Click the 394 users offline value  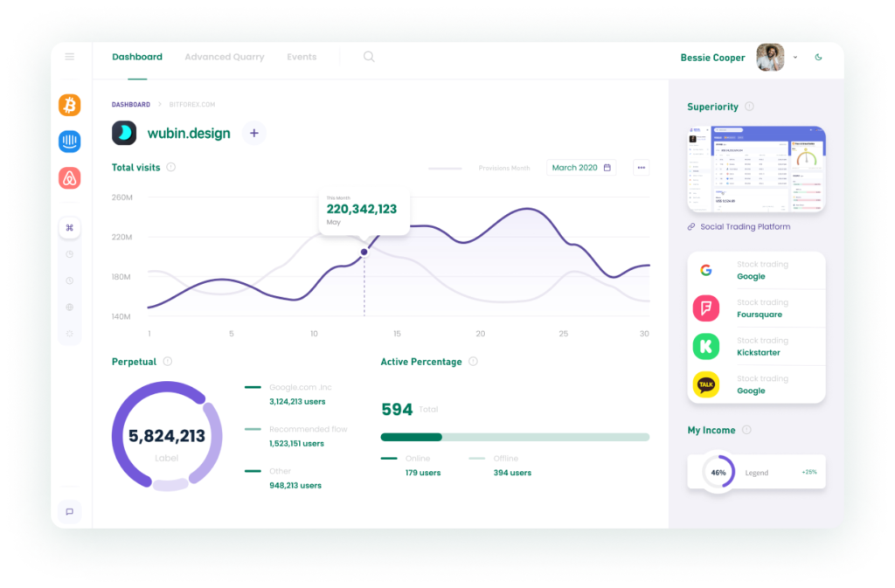point(512,473)
